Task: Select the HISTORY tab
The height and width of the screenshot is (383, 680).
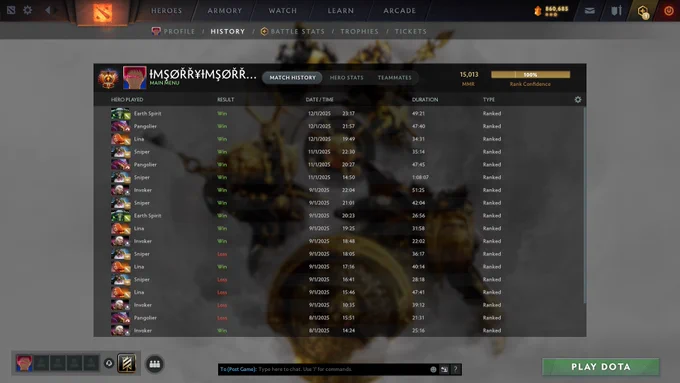Action: [x=228, y=31]
